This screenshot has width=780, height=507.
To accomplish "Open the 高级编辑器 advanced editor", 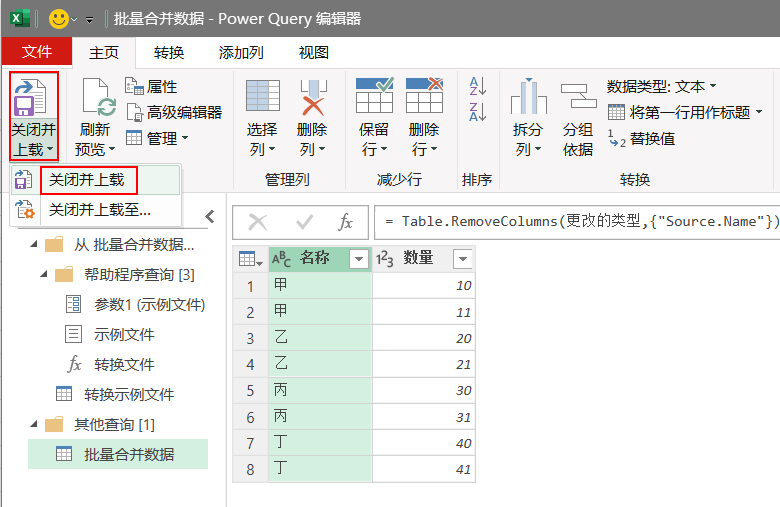I will [x=174, y=112].
